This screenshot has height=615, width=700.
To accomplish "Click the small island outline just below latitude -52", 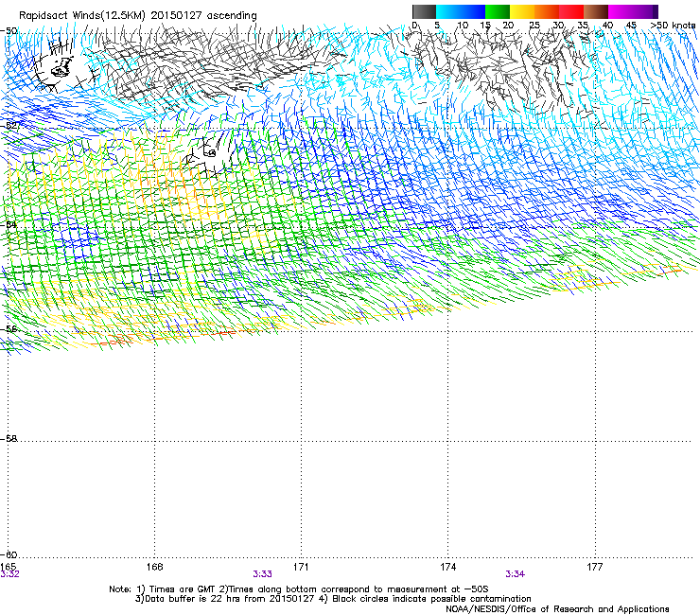I will coord(212,153).
